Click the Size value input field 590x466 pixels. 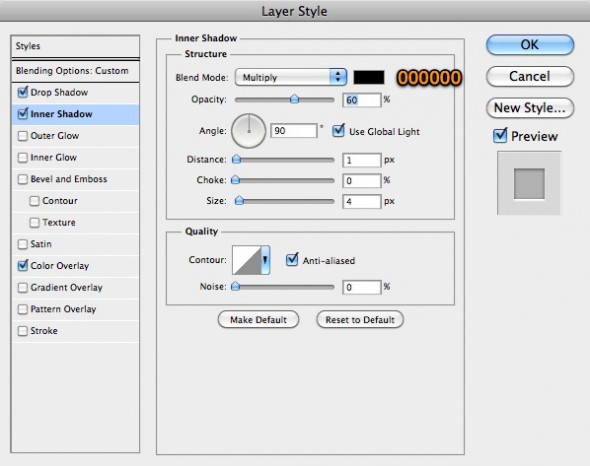click(x=362, y=201)
